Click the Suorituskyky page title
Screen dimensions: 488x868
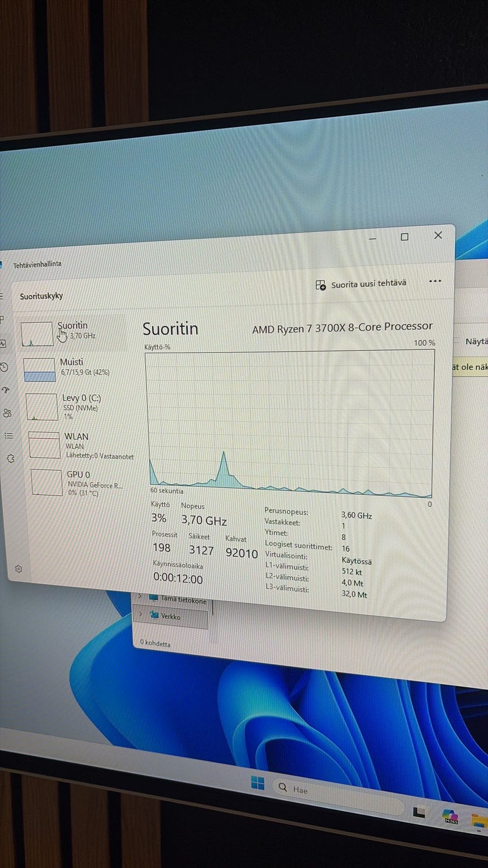pyautogui.click(x=41, y=296)
